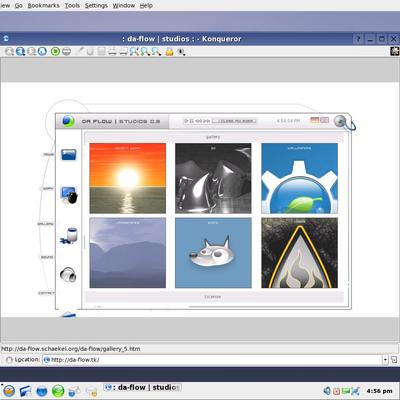The width and height of the screenshot is (400, 400).
Task: Click the volume speaker tray icon
Action: (x=327, y=391)
